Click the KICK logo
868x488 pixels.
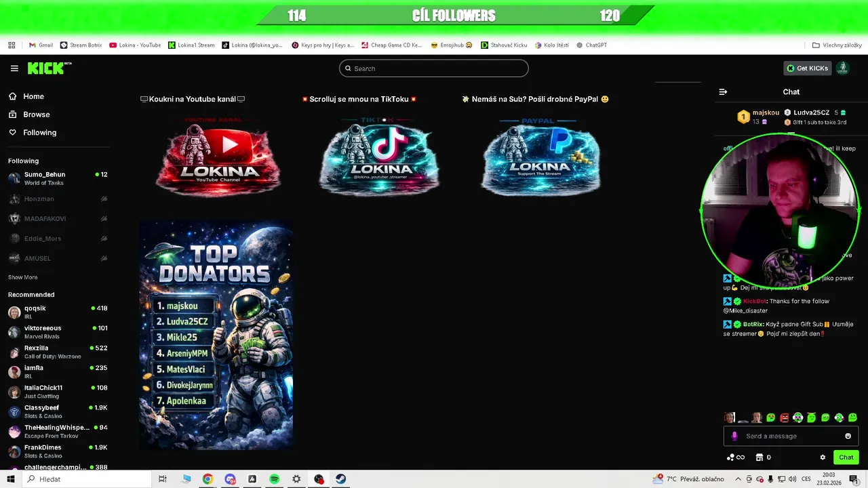tap(49, 68)
